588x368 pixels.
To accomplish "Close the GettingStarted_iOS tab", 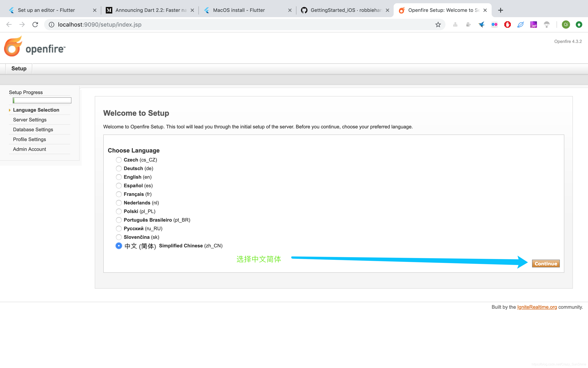I will [388, 10].
